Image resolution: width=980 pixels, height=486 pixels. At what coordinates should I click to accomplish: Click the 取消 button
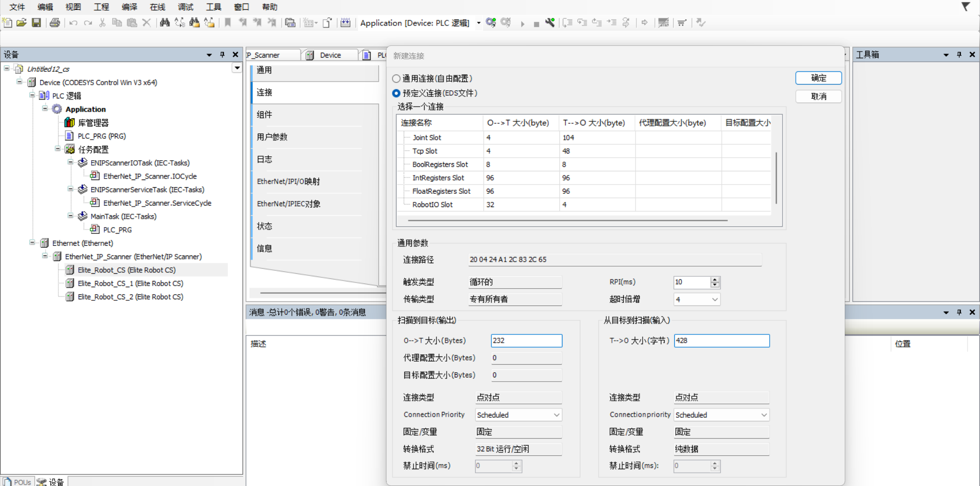818,96
